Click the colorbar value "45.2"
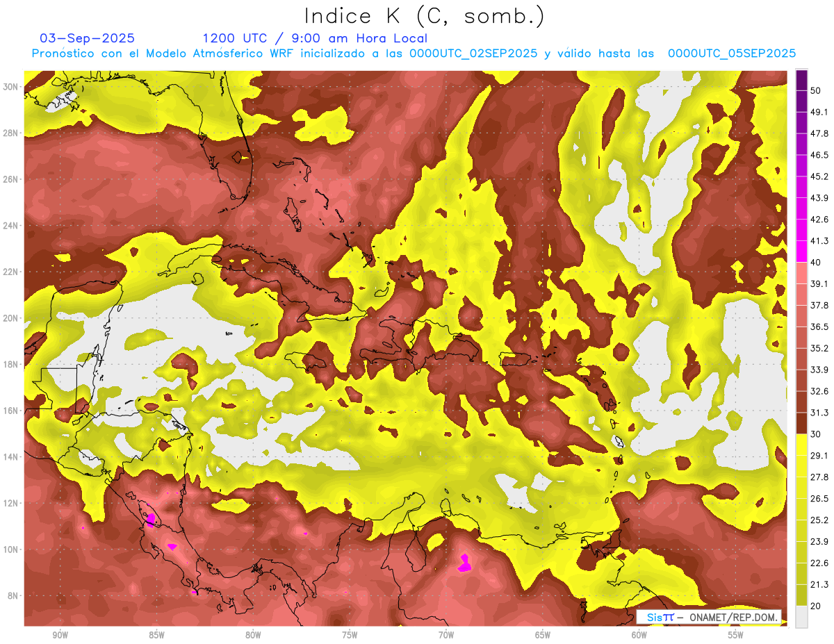This screenshot has width=834, height=644. pyautogui.click(x=819, y=176)
